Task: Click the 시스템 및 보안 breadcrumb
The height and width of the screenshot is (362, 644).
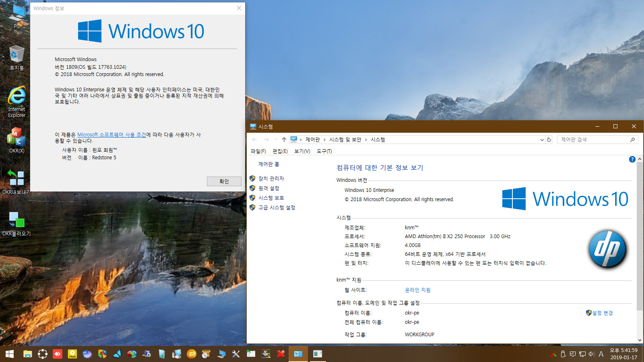Action: click(x=345, y=140)
